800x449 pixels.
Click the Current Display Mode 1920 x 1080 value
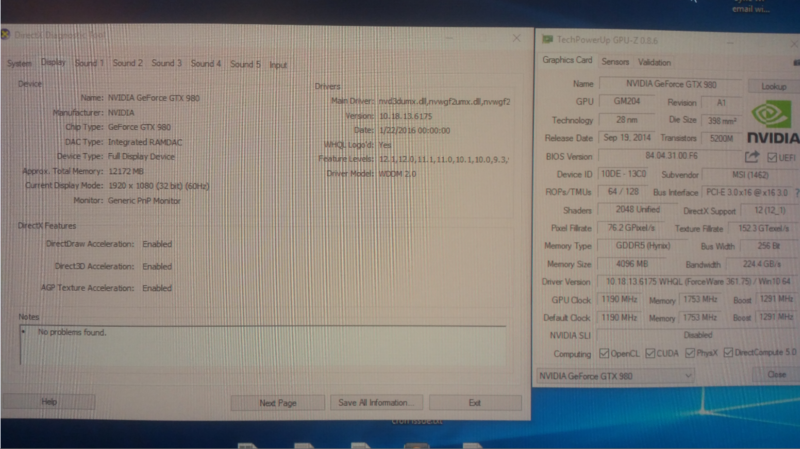click(159, 186)
